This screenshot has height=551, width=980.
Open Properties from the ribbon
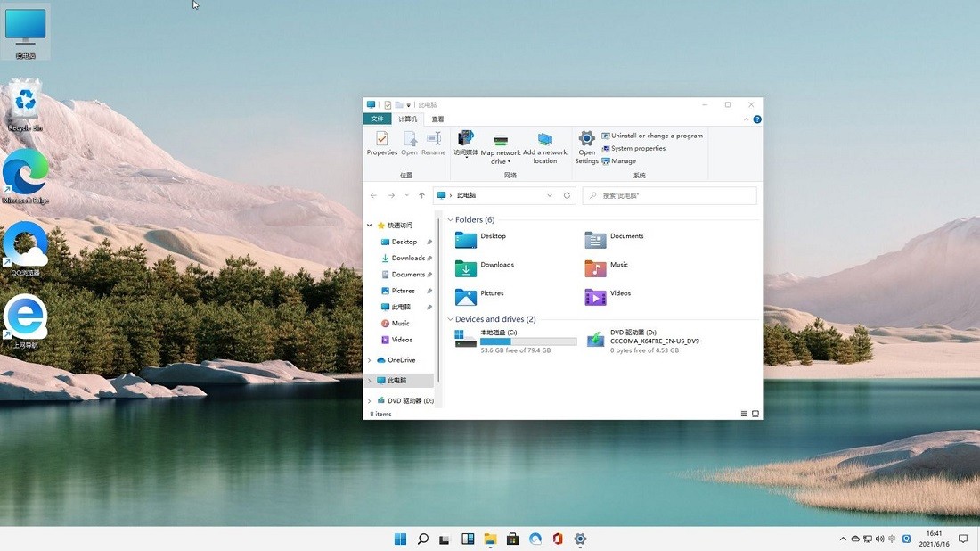tap(381, 143)
